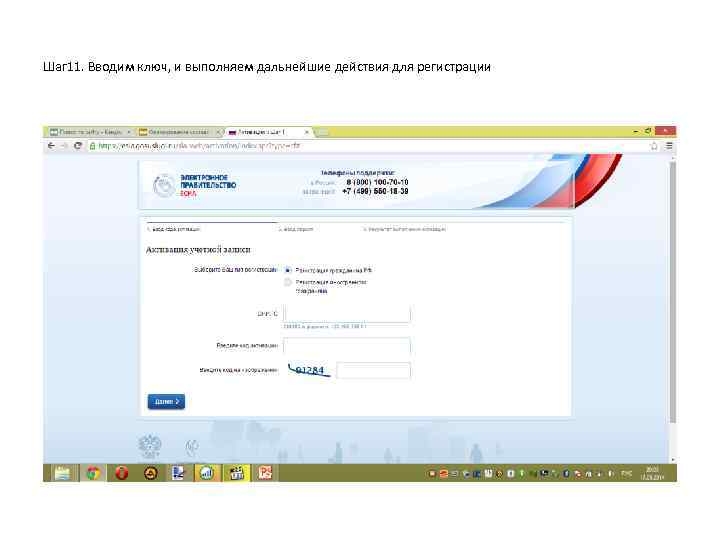
Task: Click the second footer emblem icon
Action: pyautogui.click(x=191, y=447)
